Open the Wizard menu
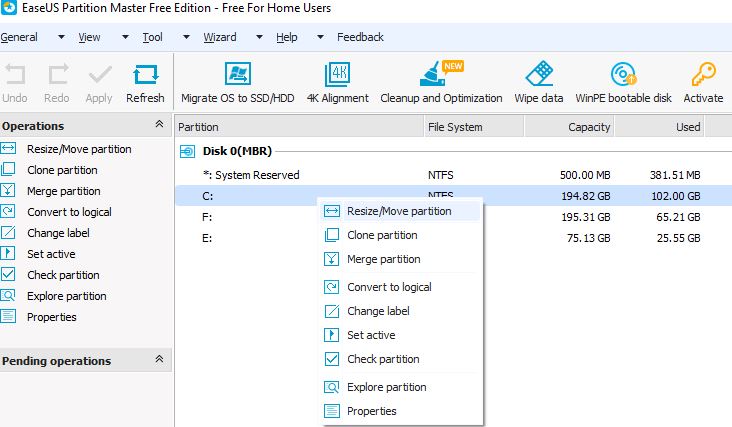732x427 pixels. [220, 37]
